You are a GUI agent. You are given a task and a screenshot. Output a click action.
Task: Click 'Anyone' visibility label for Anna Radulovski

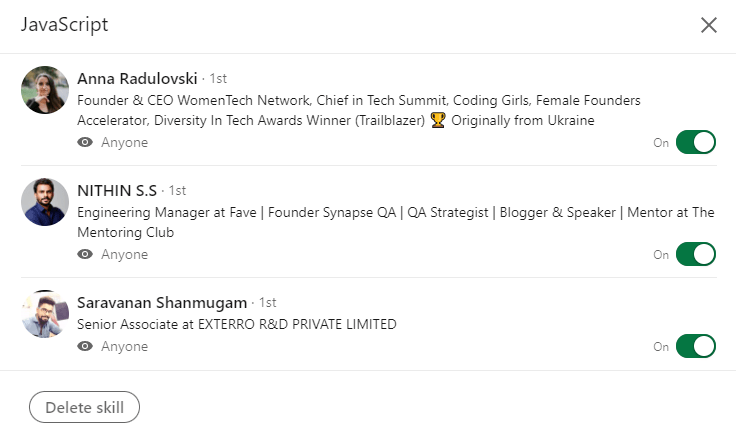[124, 143]
